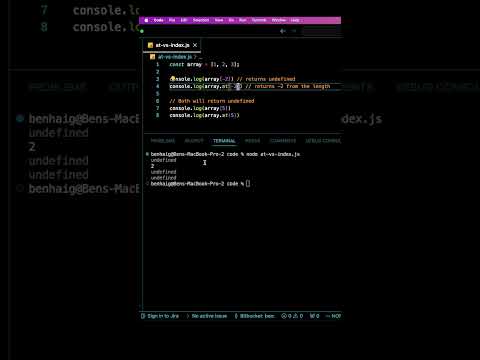Select the at-vs-index.js editor tab

[172, 45]
